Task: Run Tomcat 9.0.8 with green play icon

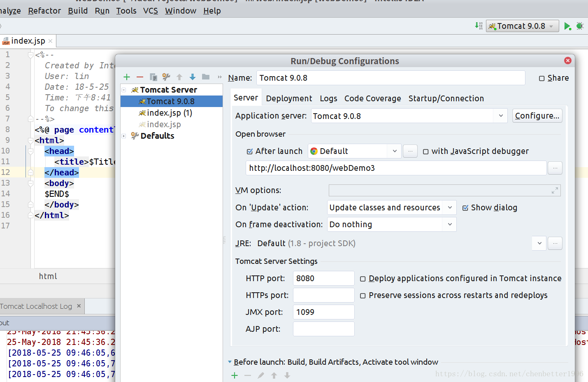Action: pyautogui.click(x=567, y=26)
